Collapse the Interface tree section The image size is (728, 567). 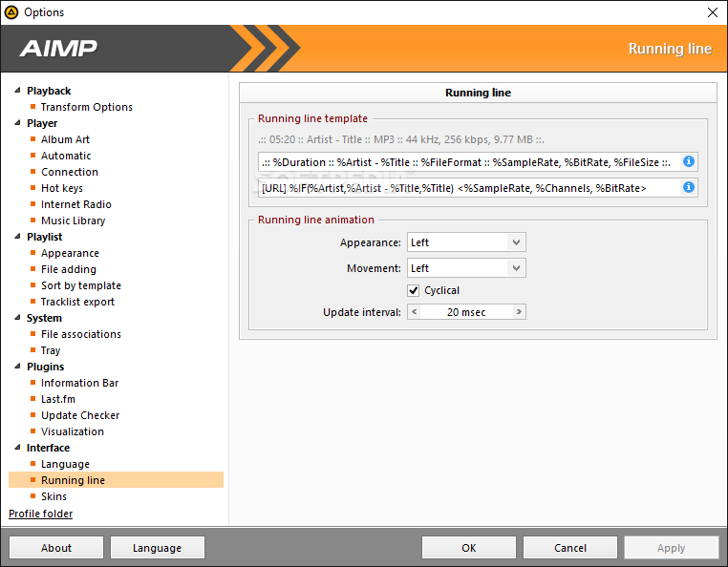17,448
